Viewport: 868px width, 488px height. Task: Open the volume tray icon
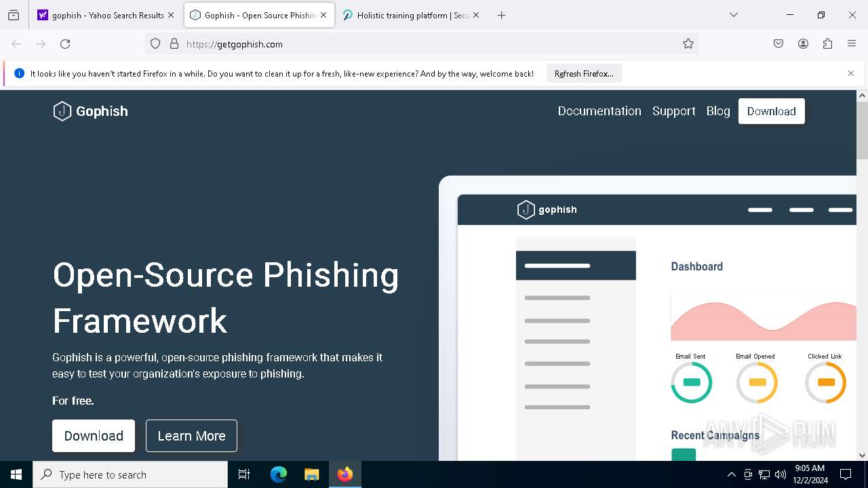[x=781, y=474]
